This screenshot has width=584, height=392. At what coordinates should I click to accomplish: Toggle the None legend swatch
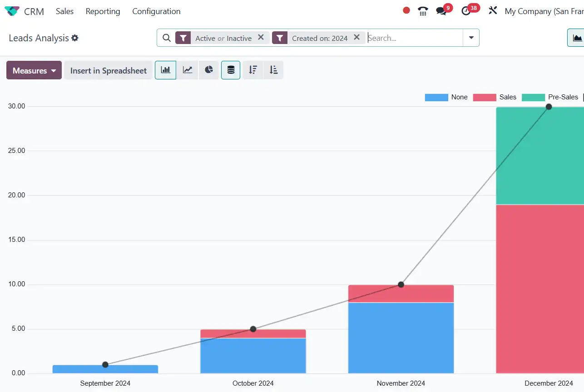(436, 97)
